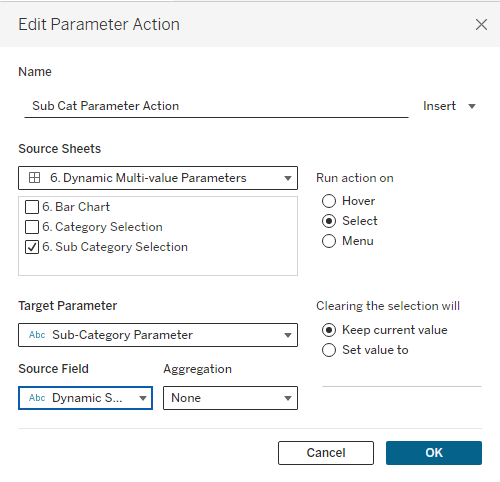The image size is (500, 482).
Task: Open the Insert menu
Action: [449, 106]
